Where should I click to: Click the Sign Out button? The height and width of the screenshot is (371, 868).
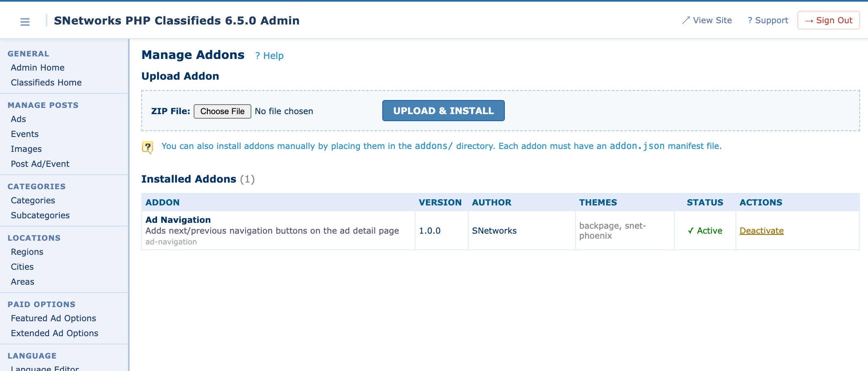coord(829,20)
